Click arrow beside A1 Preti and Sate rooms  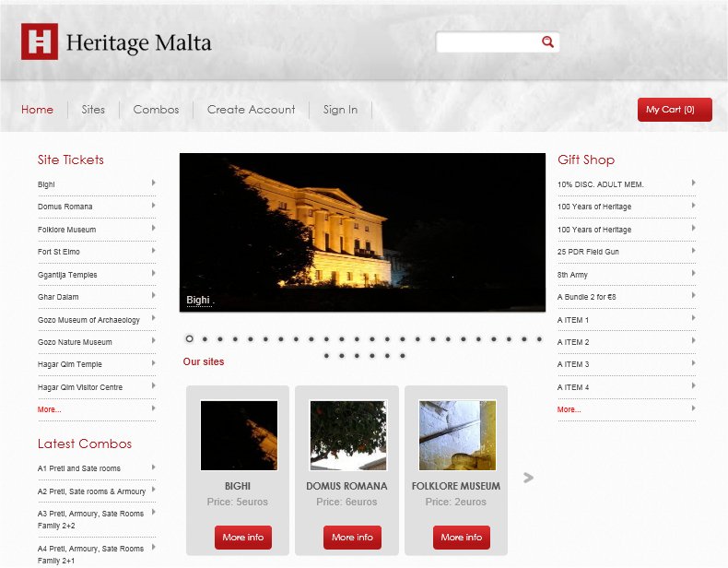tap(153, 467)
